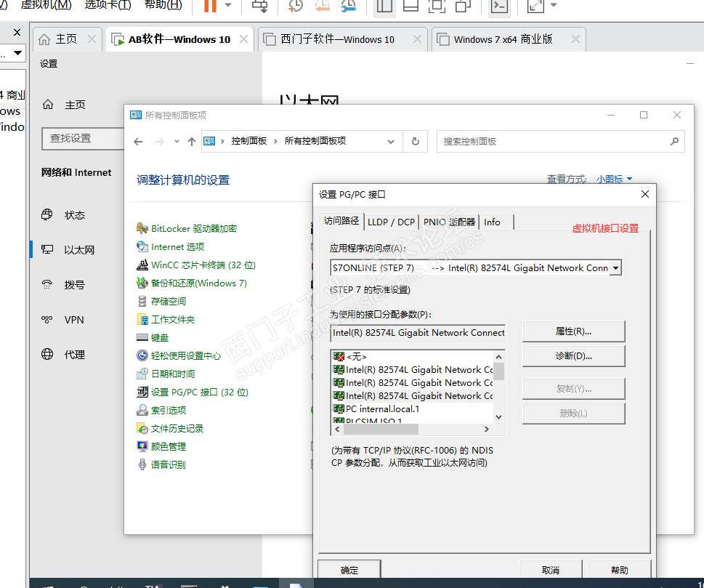704x588 pixels.
Task: Select 状态 in network settings sidebar
Action: click(x=75, y=215)
